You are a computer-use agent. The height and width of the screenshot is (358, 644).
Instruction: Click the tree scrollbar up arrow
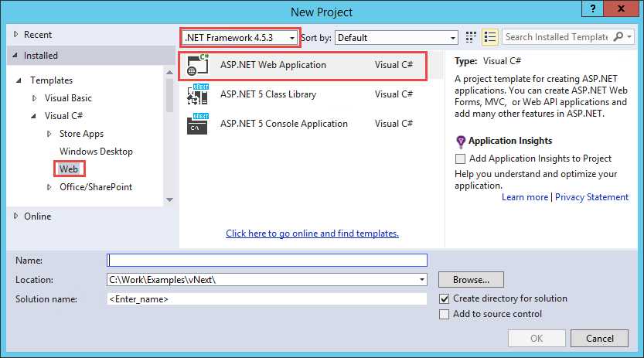coord(169,72)
